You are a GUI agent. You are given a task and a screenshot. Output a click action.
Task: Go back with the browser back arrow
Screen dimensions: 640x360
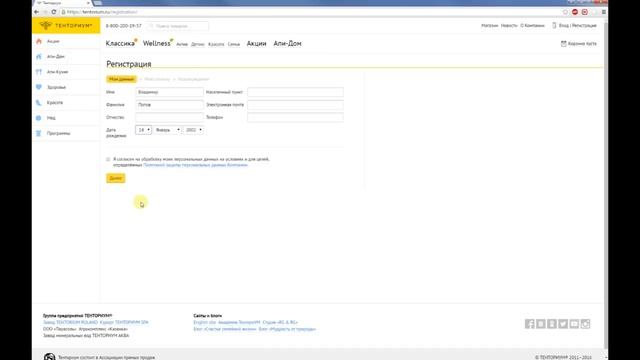click(x=36, y=12)
